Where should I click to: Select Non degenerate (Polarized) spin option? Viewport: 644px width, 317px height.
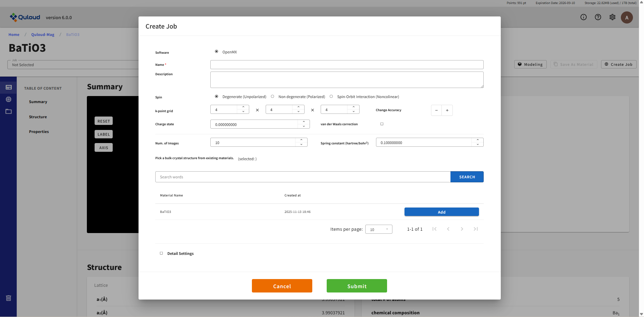[273, 97]
